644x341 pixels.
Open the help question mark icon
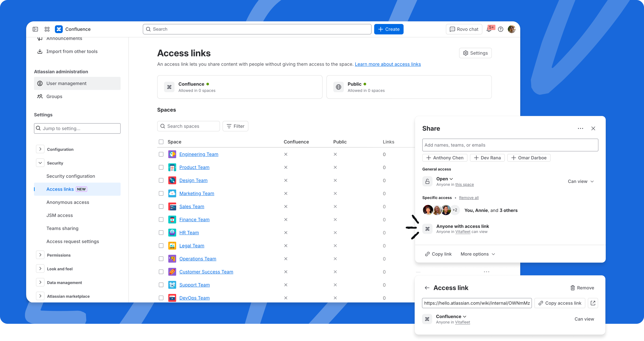[x=500, y=29]
